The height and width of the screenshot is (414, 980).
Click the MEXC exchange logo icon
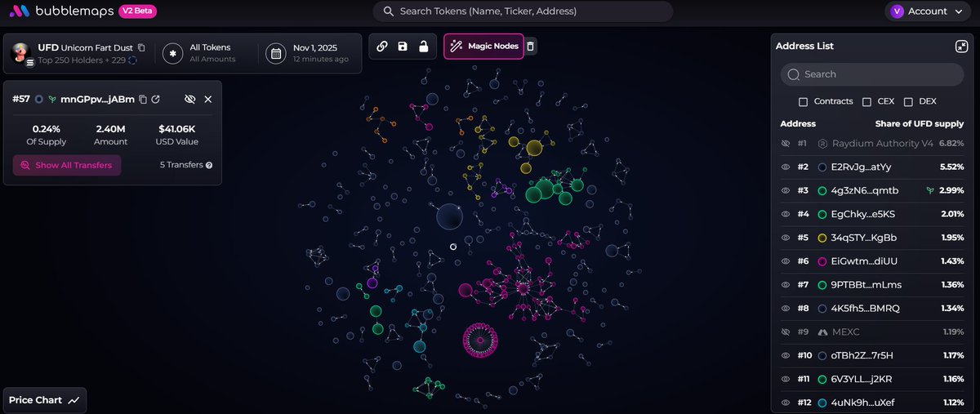[x=823, y=332]
